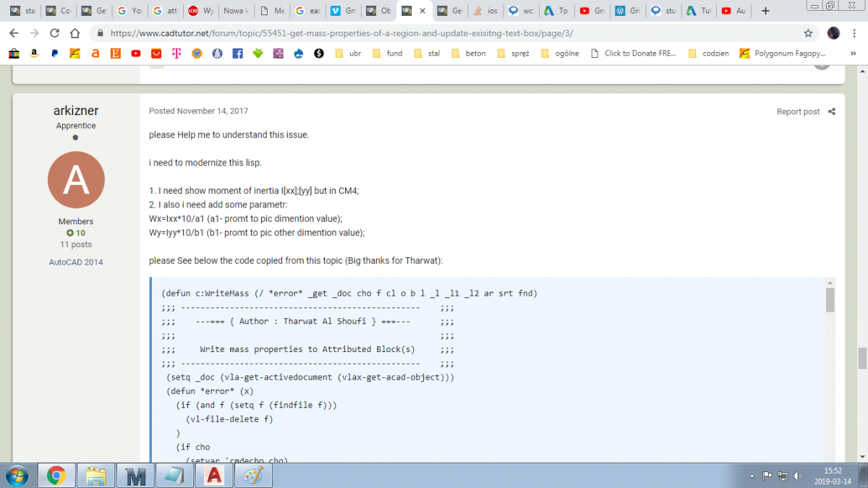Open the 'Click to Donate FRE...' bookmark
Screen dimensions: 868x488
point(634,53)
